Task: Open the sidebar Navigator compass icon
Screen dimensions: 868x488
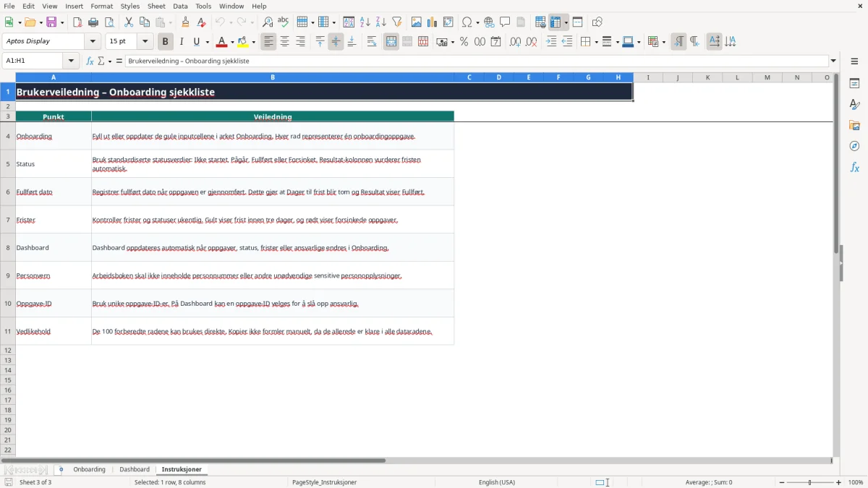Action: click(x=854, y=147)
